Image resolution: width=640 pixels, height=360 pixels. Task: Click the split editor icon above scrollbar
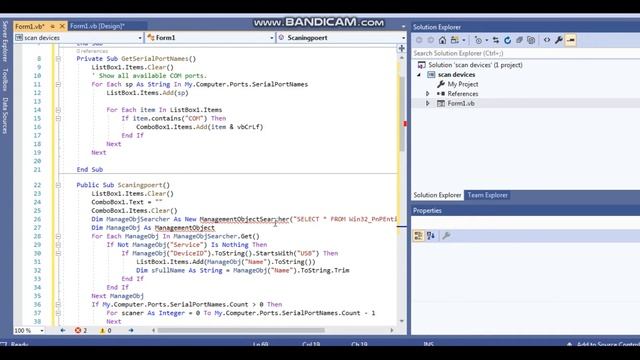coord(402,49)
